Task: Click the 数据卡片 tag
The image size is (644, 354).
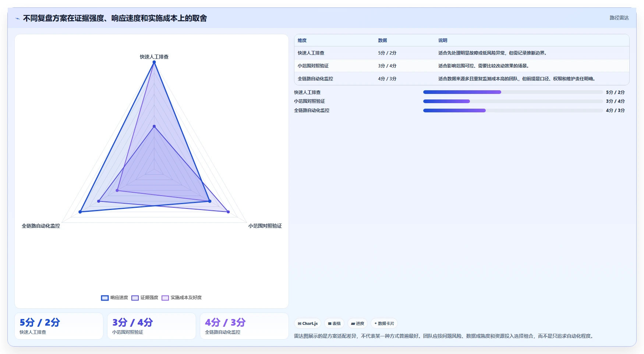Action: coord(384,323)
